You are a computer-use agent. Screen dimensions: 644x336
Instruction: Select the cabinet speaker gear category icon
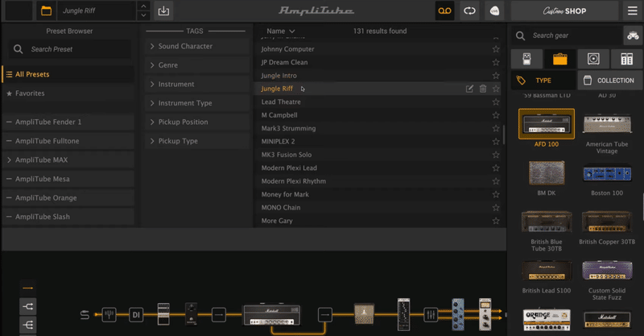click(x=593, y=59)
